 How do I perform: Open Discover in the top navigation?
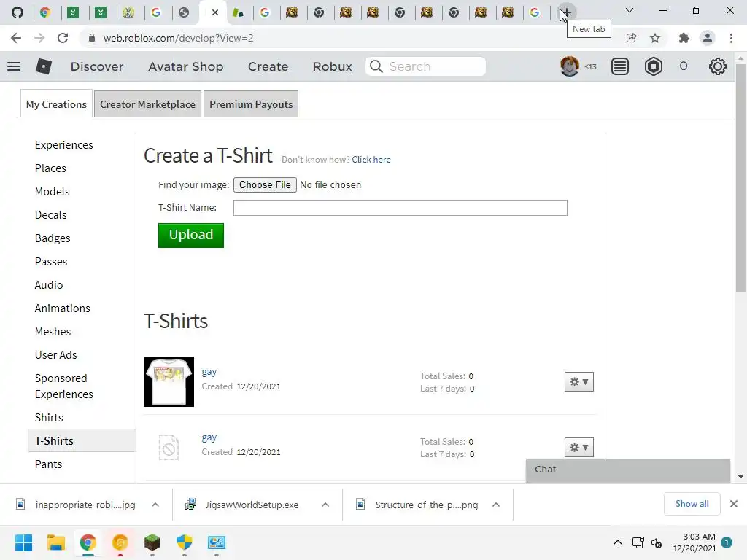[97, 66]
